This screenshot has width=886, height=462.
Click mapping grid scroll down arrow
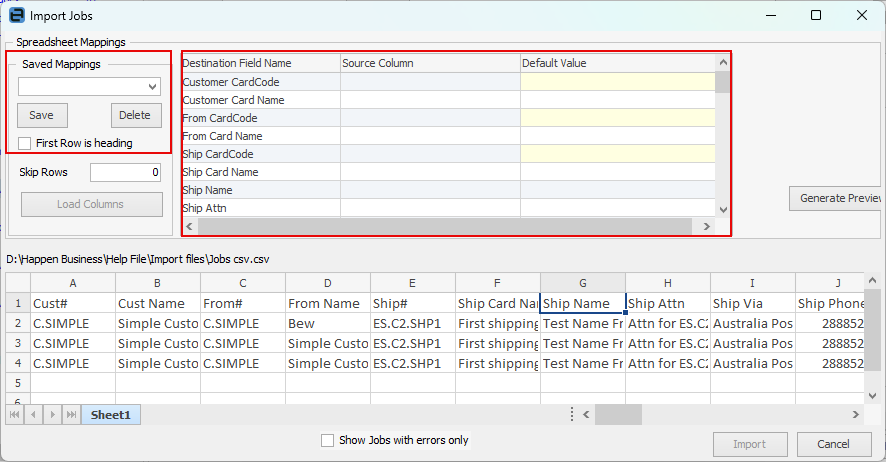click(723, 210)
